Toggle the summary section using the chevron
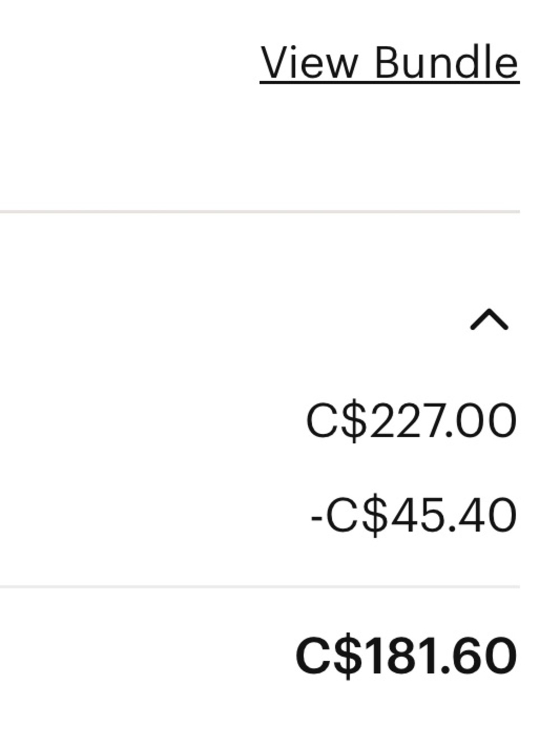The height and width of the screenshot is (747, 560). (x=489, y=320)
